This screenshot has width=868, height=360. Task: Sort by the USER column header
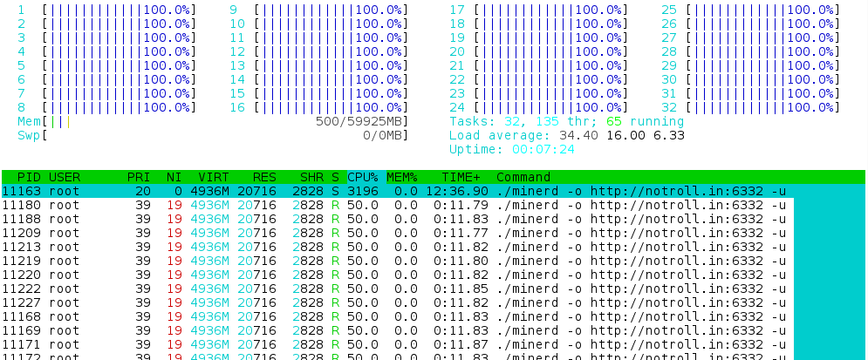(65, 177)
